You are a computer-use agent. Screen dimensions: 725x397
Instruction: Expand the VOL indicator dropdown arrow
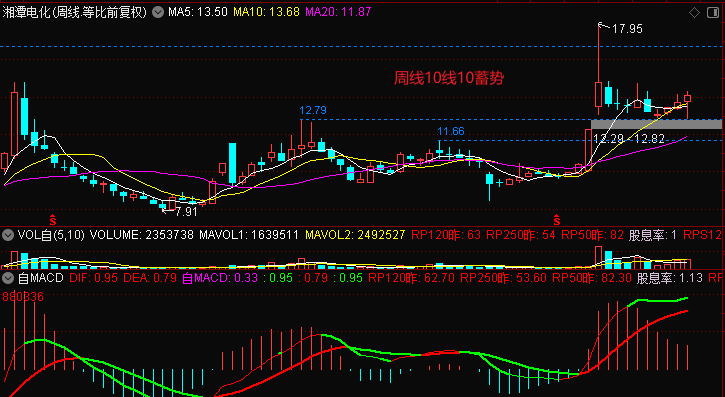8,235
